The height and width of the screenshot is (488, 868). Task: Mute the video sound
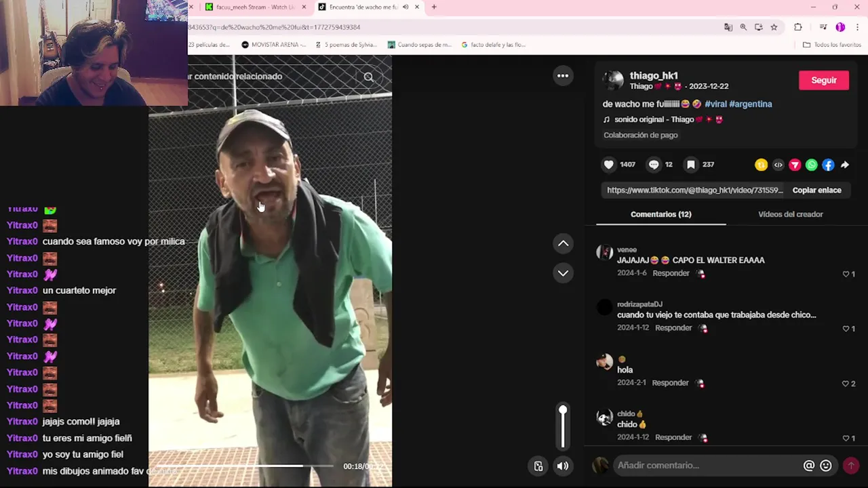coord(563,466)
